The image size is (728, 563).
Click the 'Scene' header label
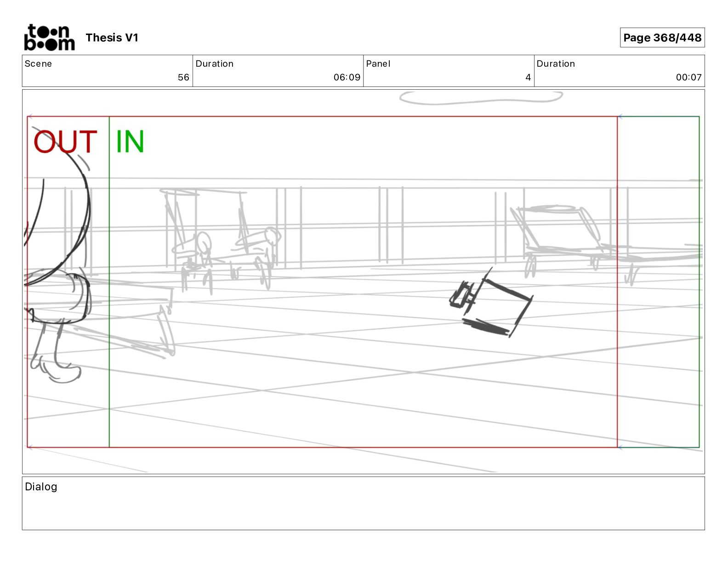click(38, 63)
